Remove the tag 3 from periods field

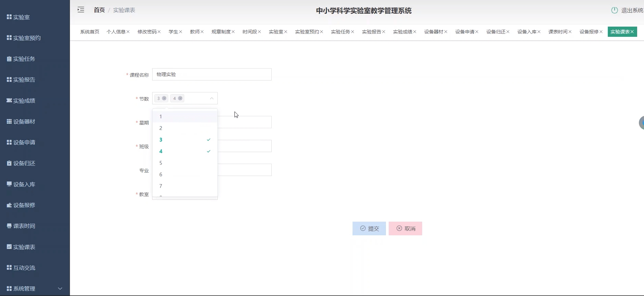click(x=164, y=98)
